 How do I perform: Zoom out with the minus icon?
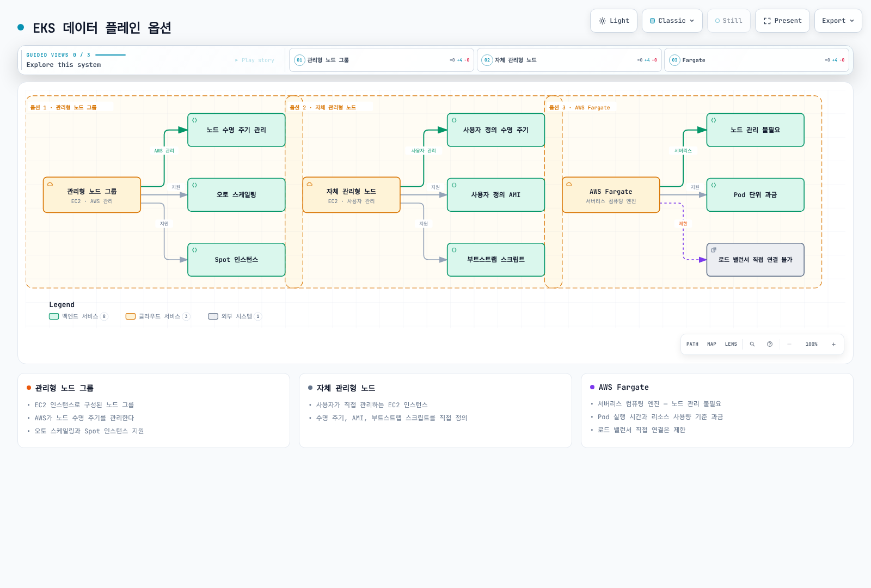789,344
